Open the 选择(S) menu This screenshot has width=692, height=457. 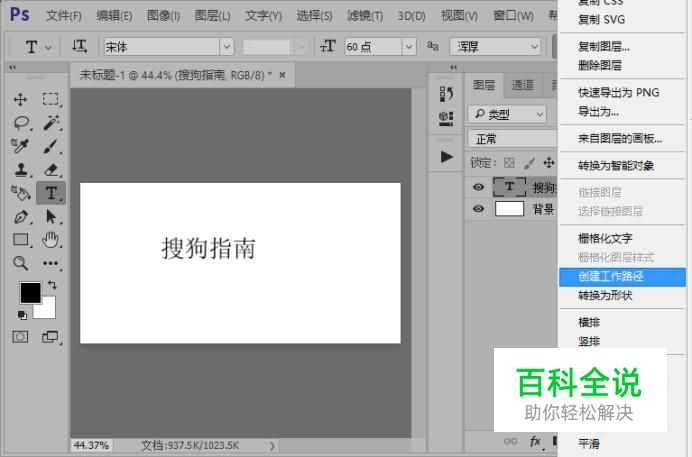coord(314,16)
